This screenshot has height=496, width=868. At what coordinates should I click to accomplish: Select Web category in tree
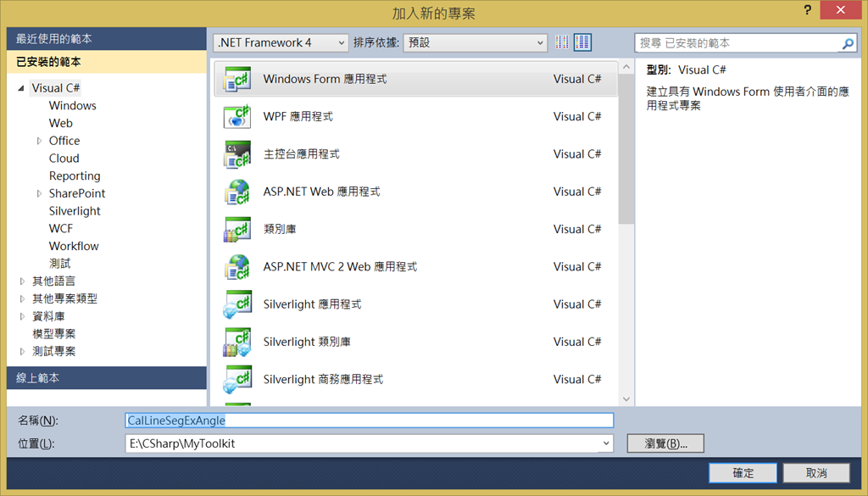pyautogui.click(x=61, y=123)
